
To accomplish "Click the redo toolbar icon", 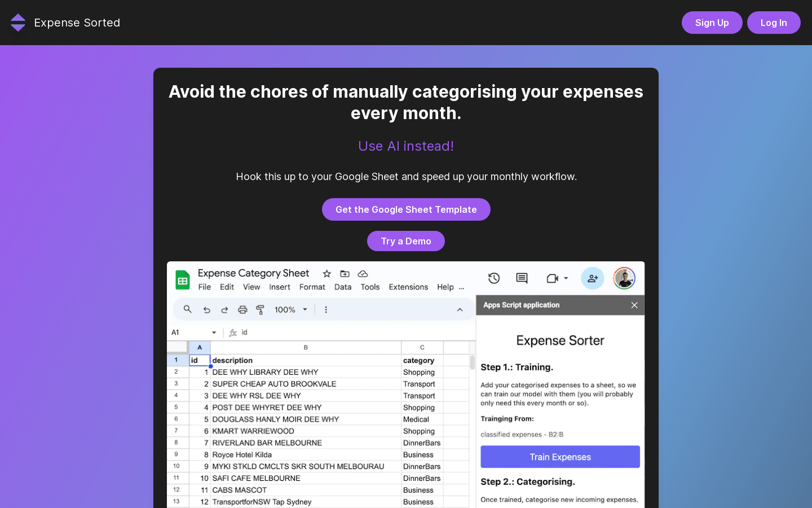I will coord(224,310).
